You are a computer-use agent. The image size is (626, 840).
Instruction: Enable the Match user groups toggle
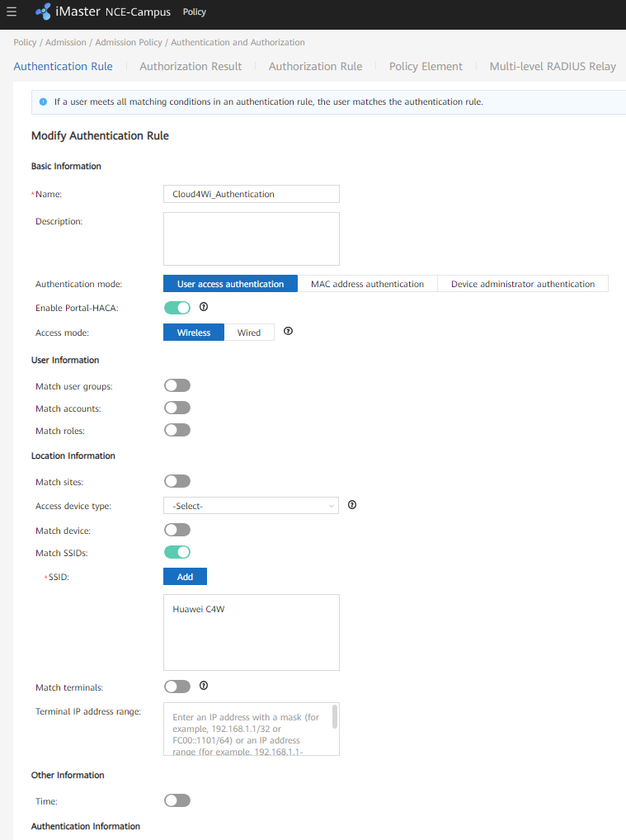(x=177, y=385)
